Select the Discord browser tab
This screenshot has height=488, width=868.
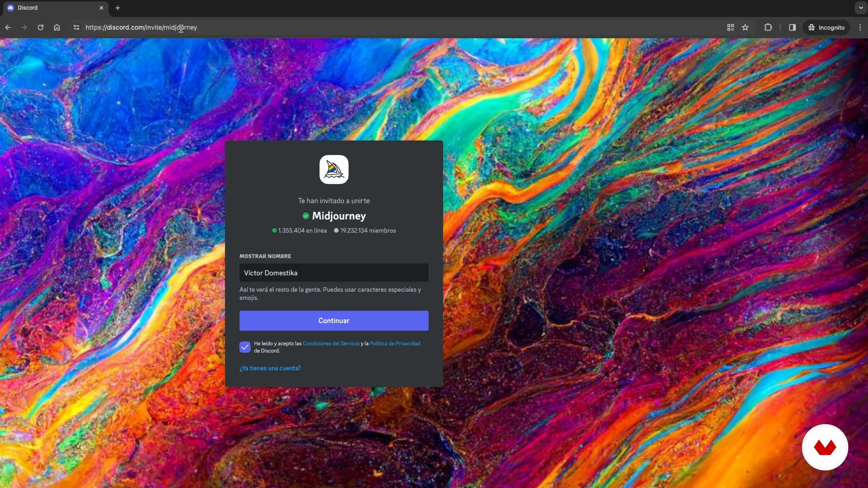pyautogui.click(x=56, y=8)
